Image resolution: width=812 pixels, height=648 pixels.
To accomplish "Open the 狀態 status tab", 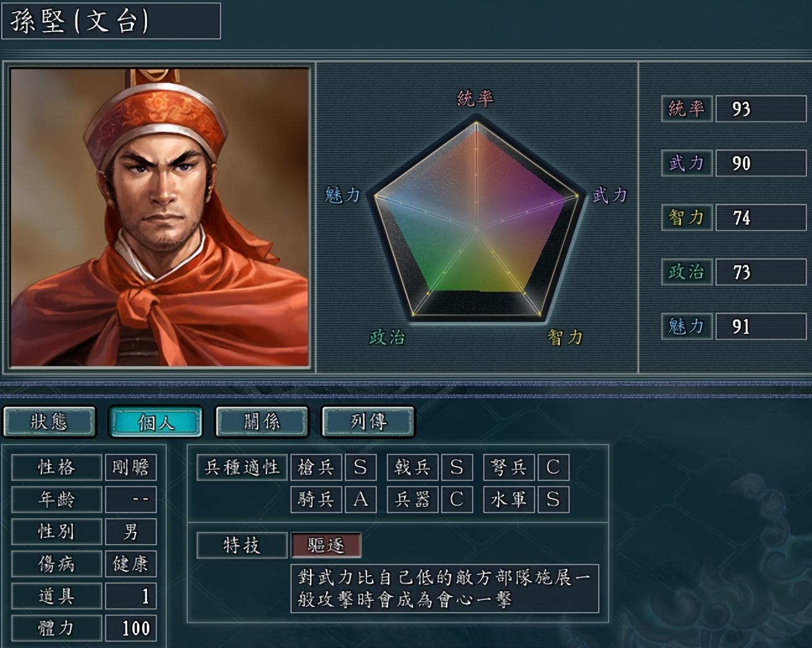I will (49, 422).
